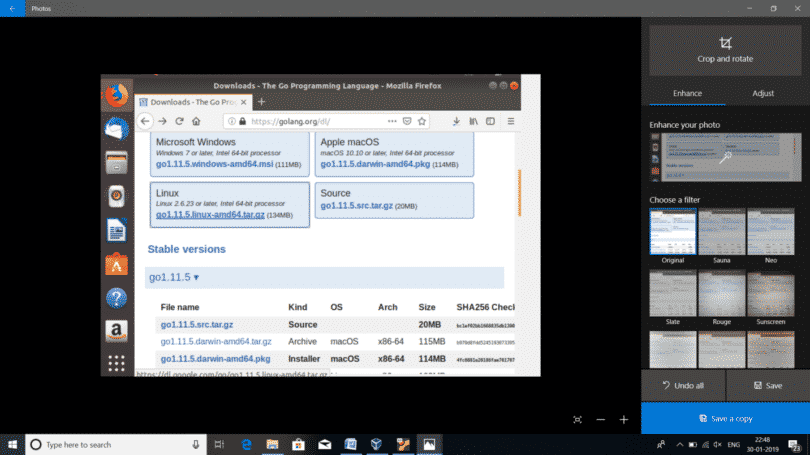Image resolution: width=810 pixels, height=455 pixels.
Task: Go back with the Photos back arrow
Action: coord(12,8)
